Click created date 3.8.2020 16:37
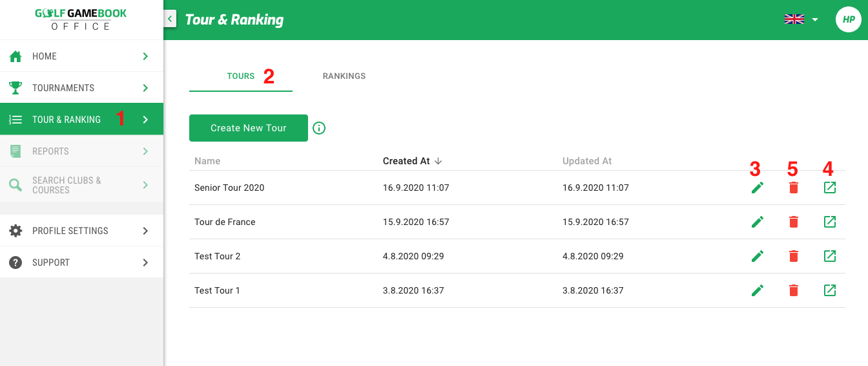868x366 pixels. pyautogui.click(x=413, y=290)
